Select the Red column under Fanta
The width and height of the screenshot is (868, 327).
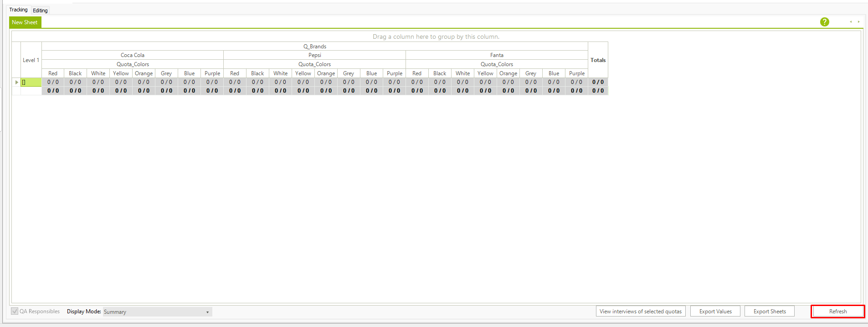(x=417, y=73)
